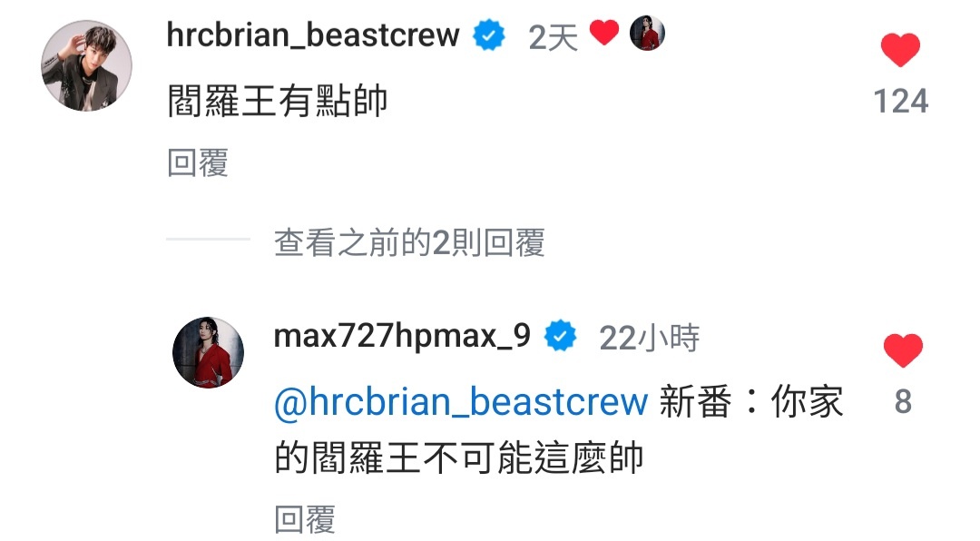Image resolution: width=980 pixels, height=541 pixels.
Task: Click the blue verified badge next to hrcbrian_beastcrew
Action: click(489, 35)
